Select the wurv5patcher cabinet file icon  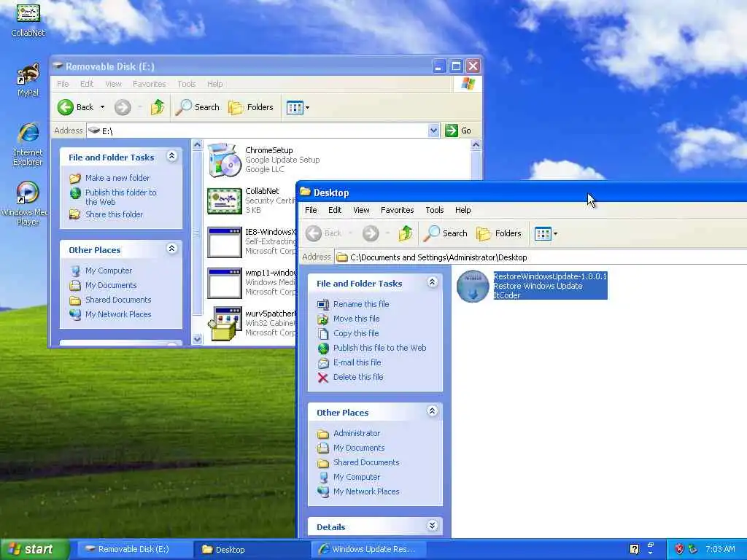225,324
